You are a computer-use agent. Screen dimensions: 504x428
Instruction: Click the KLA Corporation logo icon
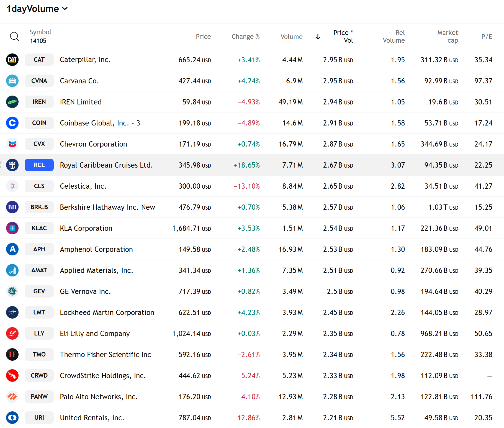[12, 228]
